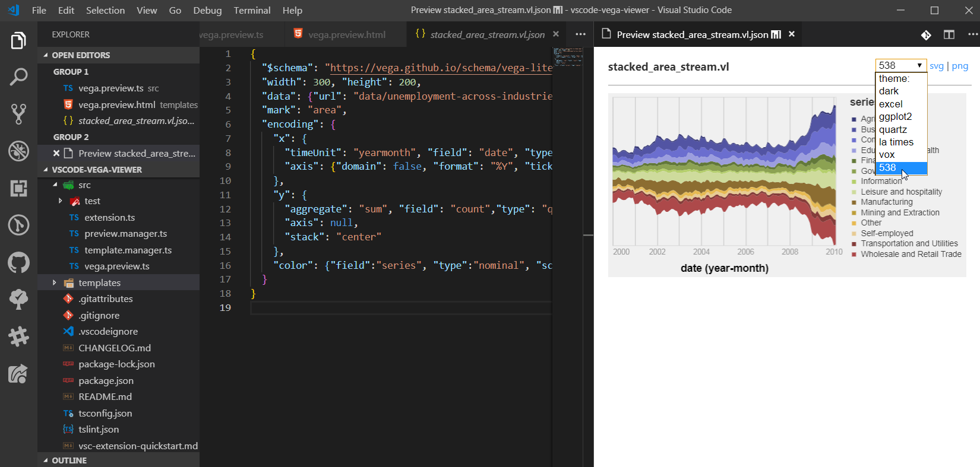The width and height of the screenshot is (980, 467).
Task: Click the source control diamond icon in preview toolbar
Action: click(x=926, y=35)
